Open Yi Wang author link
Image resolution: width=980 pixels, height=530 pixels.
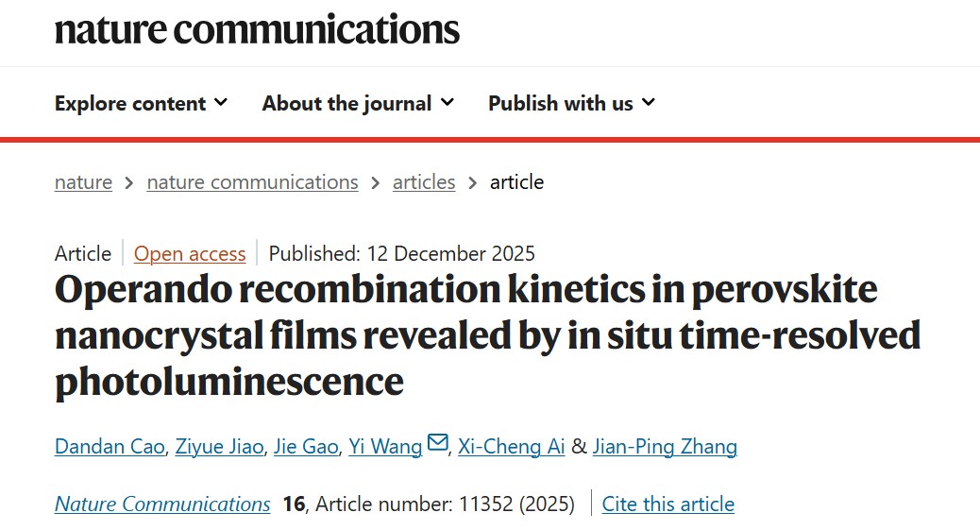point(384,447)
